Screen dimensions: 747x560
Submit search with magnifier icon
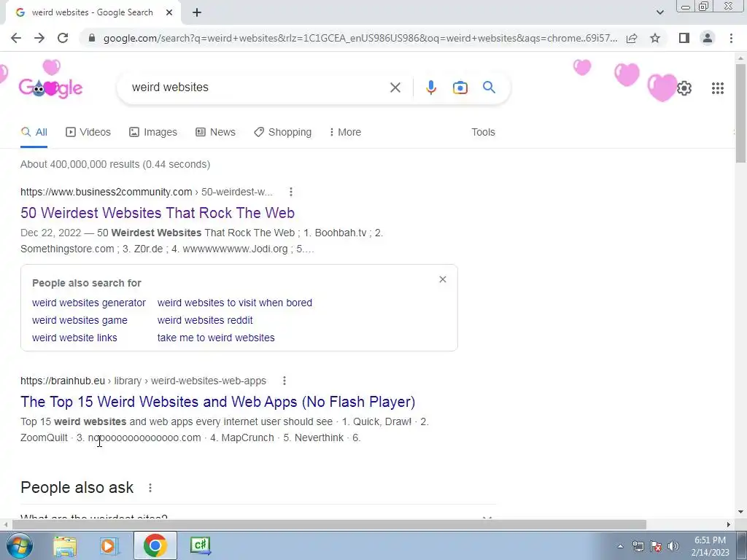[489, 87]
